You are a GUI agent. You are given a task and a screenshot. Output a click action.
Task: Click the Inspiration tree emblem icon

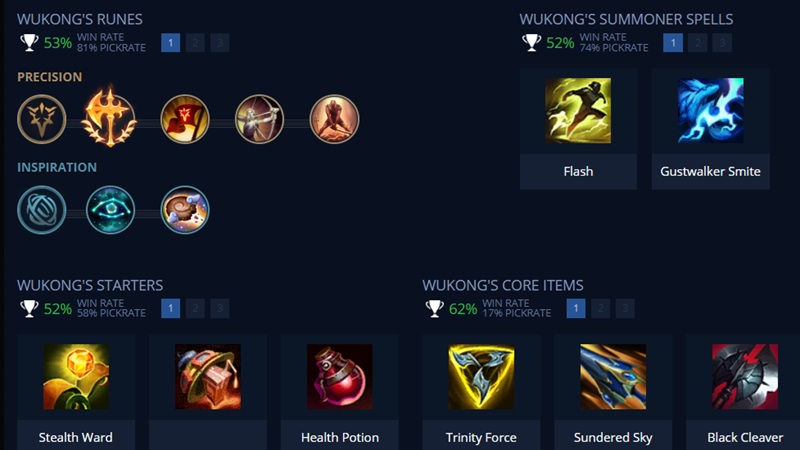pos(42,210)
